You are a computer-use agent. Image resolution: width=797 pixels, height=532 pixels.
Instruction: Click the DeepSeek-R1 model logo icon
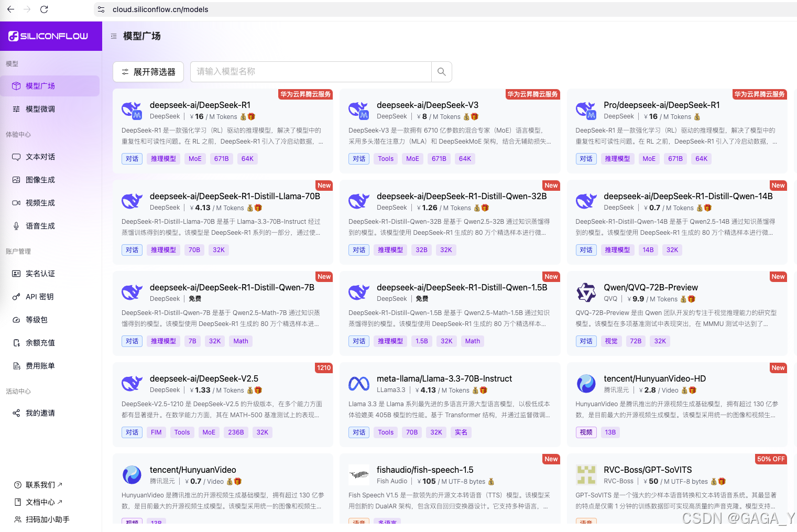[132, 111]
